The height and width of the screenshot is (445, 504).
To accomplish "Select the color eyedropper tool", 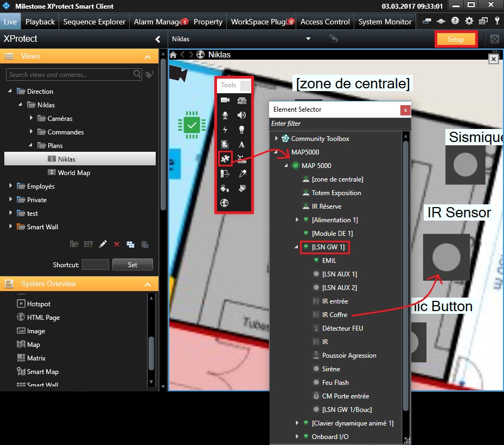I will pos(242,173).
